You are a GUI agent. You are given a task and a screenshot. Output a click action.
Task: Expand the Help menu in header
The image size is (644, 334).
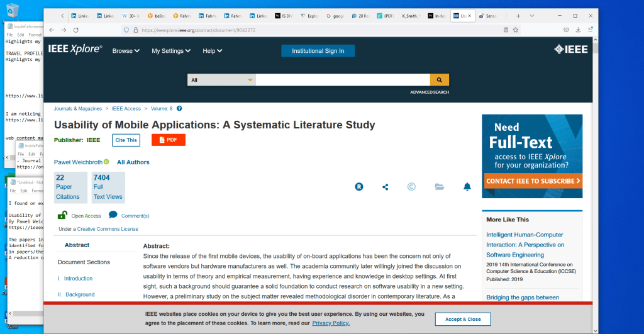click(x=212, y=51)
